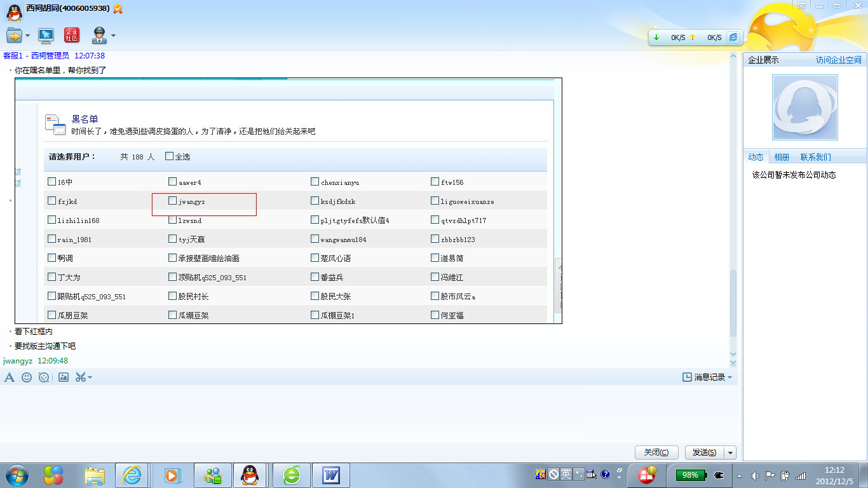Click the police officer service icon
The image size is (868, 488).
(x=99, y=35)
